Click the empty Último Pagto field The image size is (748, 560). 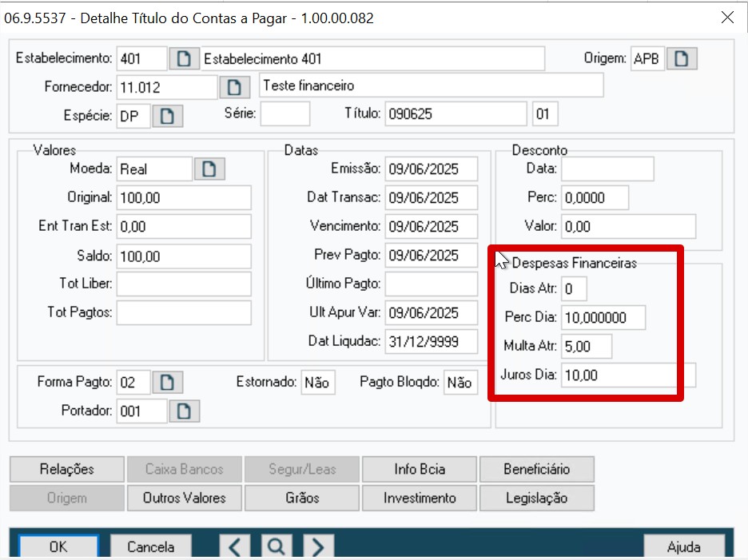(x=432, y=284)
